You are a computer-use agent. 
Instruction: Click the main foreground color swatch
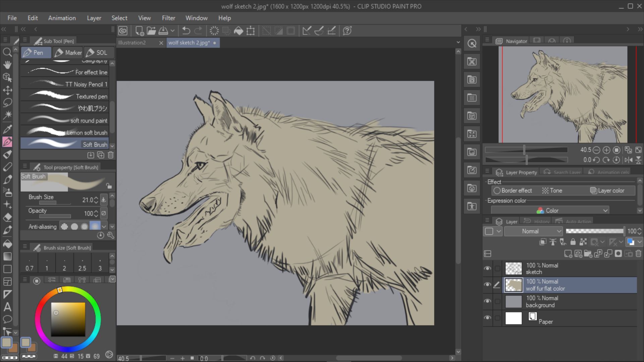[x=6, y=343]
